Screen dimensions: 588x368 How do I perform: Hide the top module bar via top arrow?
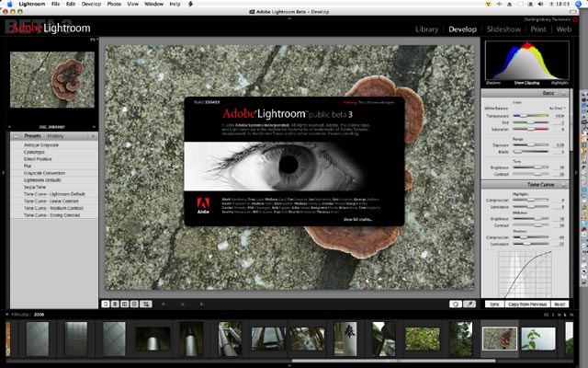tap(289, 18)
